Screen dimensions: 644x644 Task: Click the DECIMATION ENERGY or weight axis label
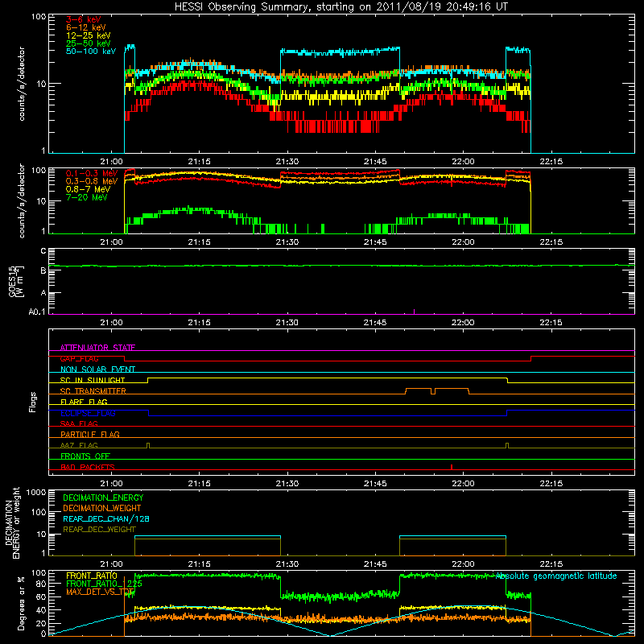[13, 522]
